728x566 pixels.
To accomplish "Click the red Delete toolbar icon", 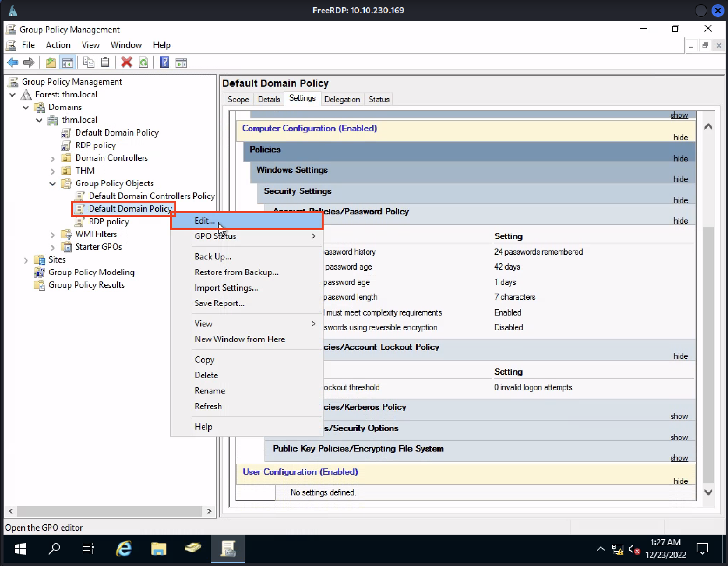I will pos(127,62).
